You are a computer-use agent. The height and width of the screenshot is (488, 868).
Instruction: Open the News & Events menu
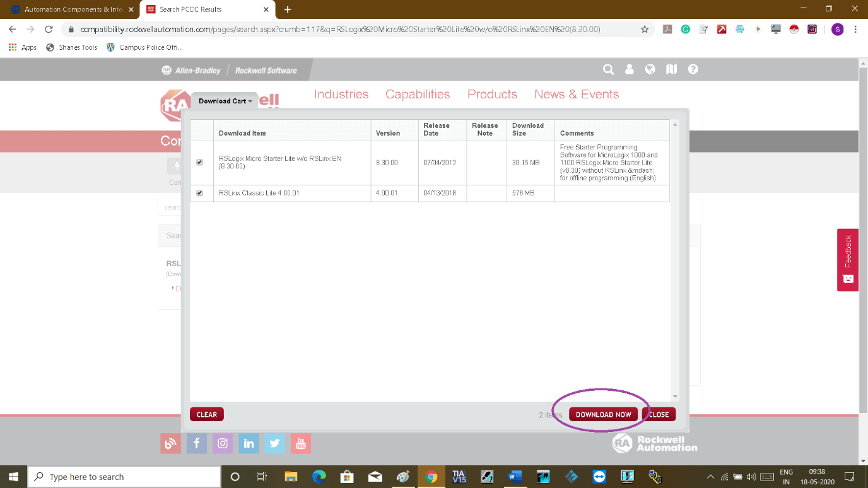pyautogui.click(x=577, y=94)
